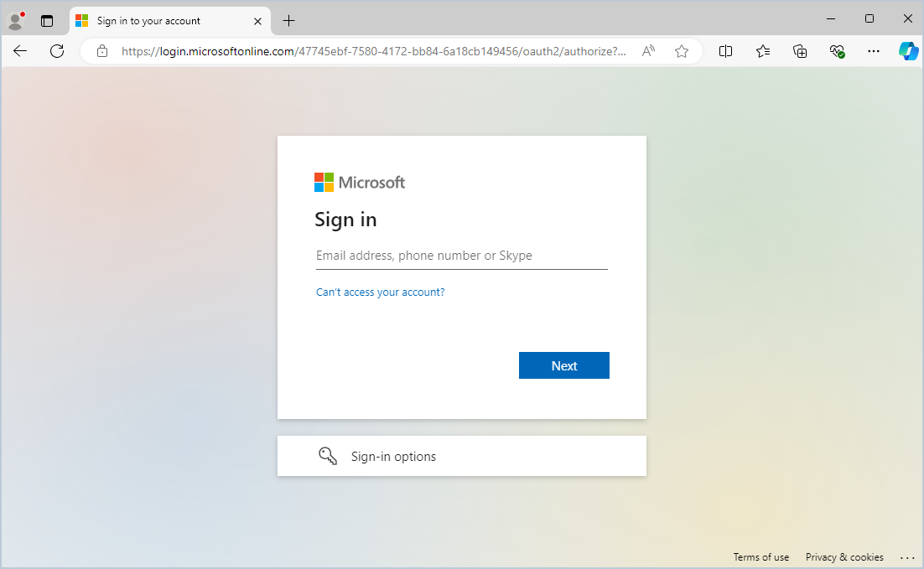Add this page to favorites star
Screen dimensions: 924x569
pos(682,51)
